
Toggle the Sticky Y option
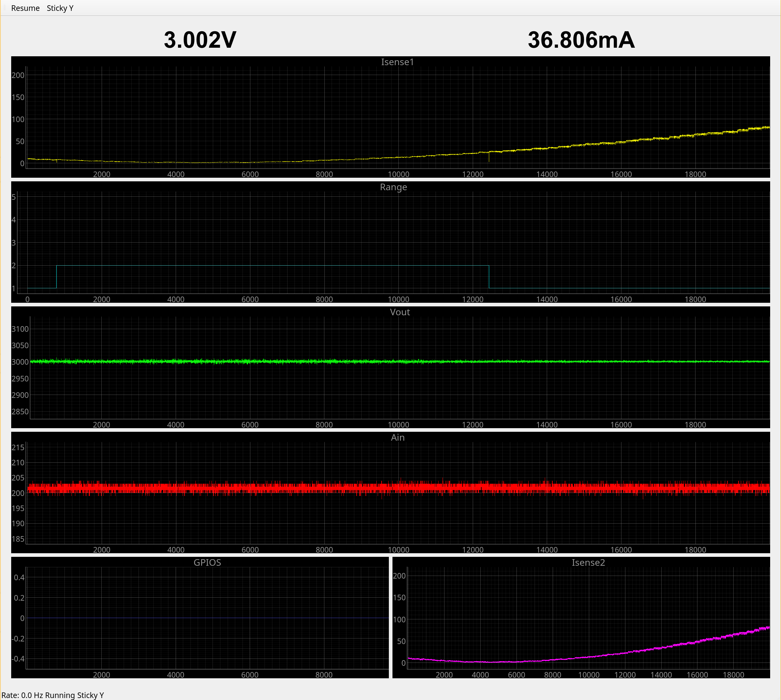pyautogui.click(x=60, y=8)
